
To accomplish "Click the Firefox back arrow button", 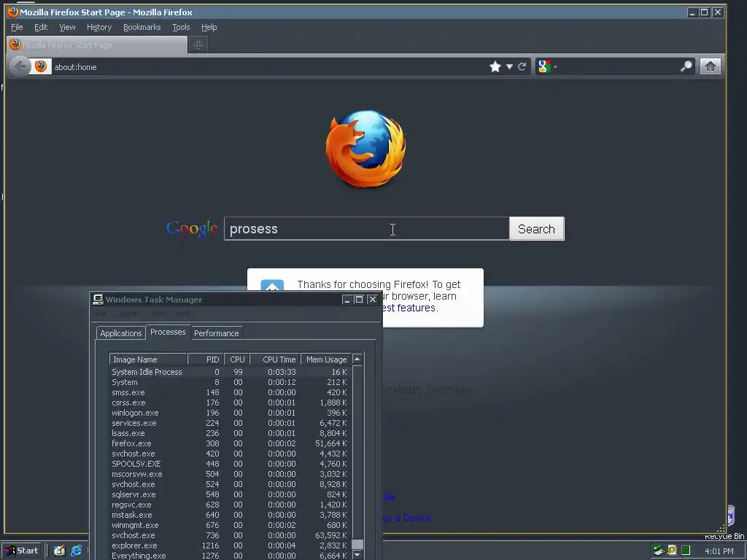I will pyautogui.click(x=20, y=66).
